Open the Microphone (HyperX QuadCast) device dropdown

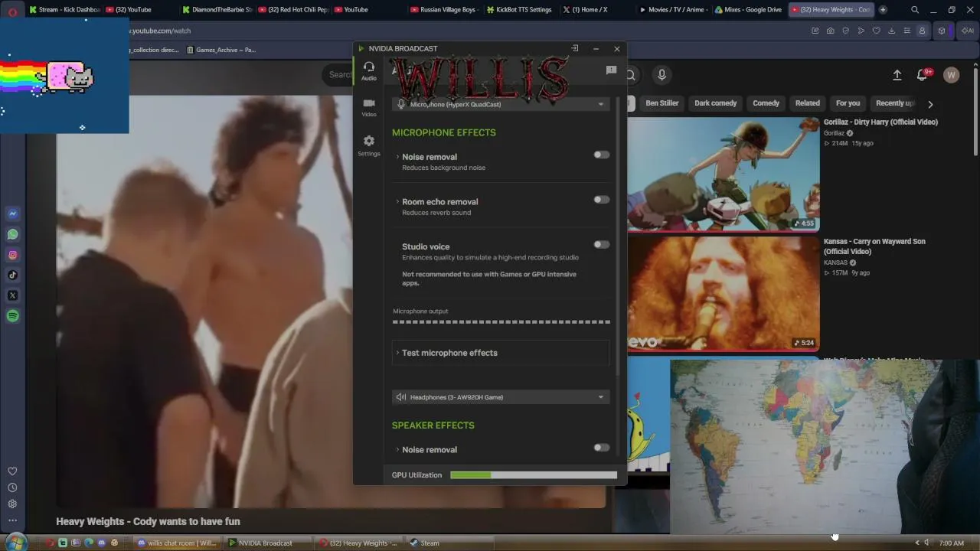click(x=501, y=104)
